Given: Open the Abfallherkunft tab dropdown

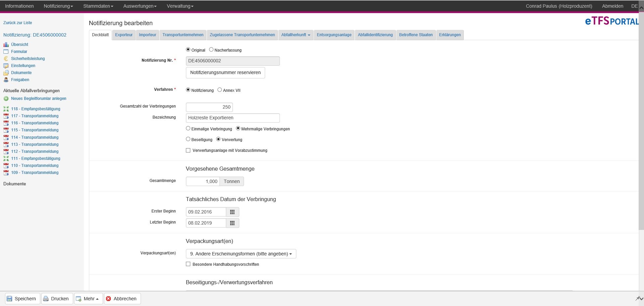Looking at the screenshot, I should [296, 35].
